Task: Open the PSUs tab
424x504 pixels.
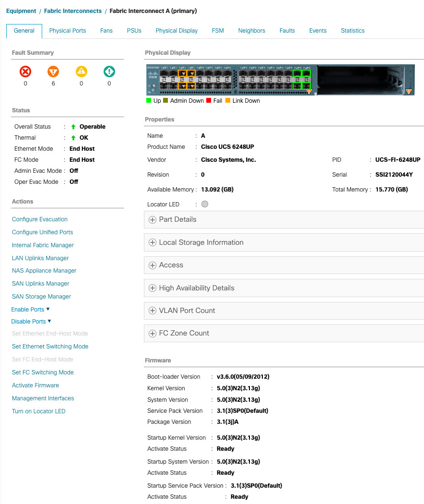Action: (x=134, y=31)
